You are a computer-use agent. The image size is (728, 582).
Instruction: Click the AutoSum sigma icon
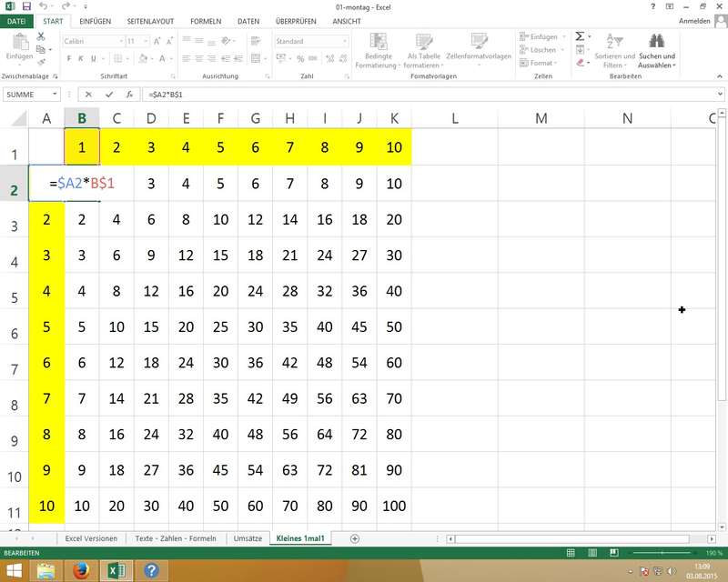tap(580, 36)
